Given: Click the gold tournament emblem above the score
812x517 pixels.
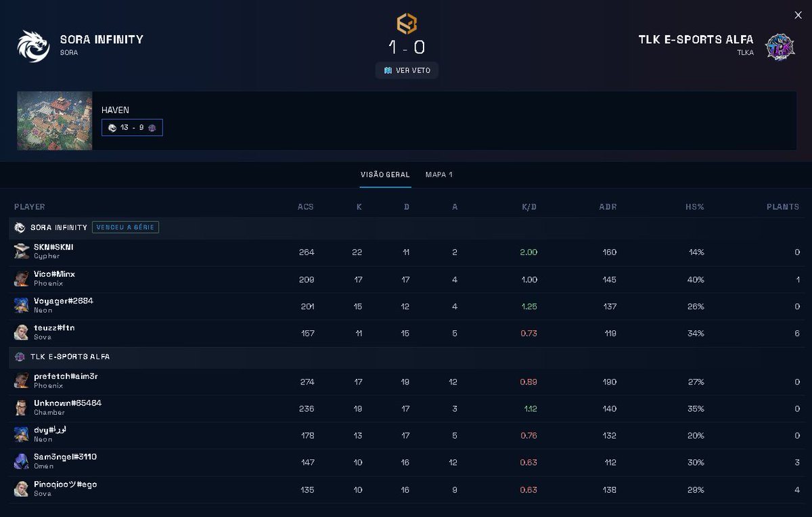Looking at the screenshot, I should (407, 24).
